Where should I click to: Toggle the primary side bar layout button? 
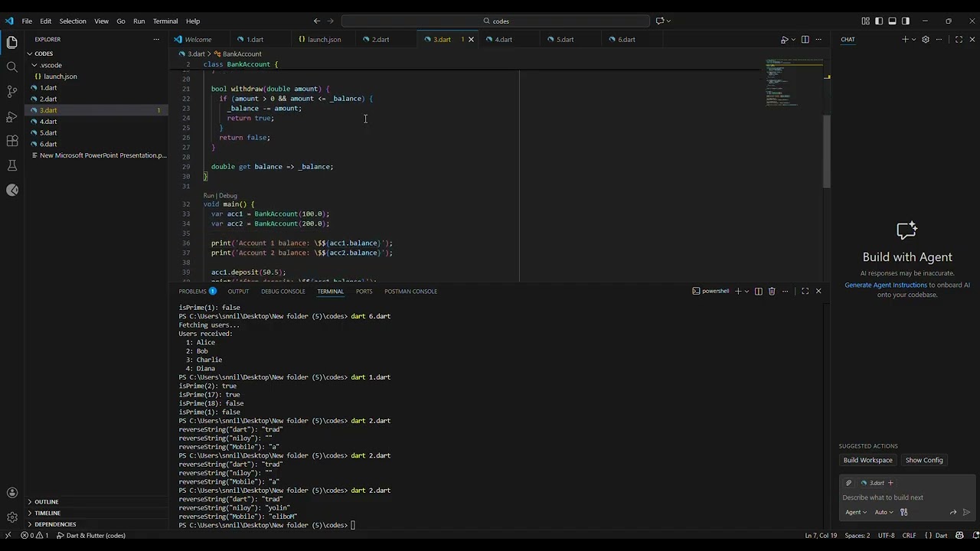point(879,21)
